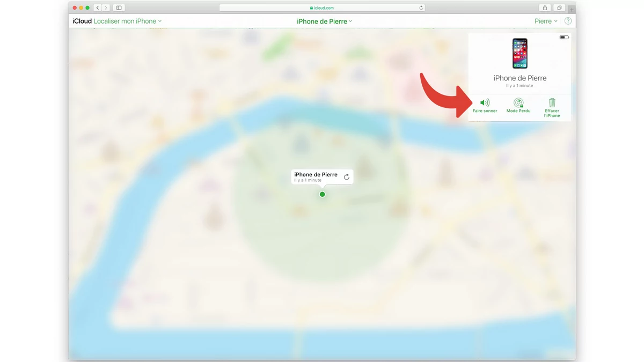Click the green device location dot
Screen dimensions: 644x362
[322, 194]
